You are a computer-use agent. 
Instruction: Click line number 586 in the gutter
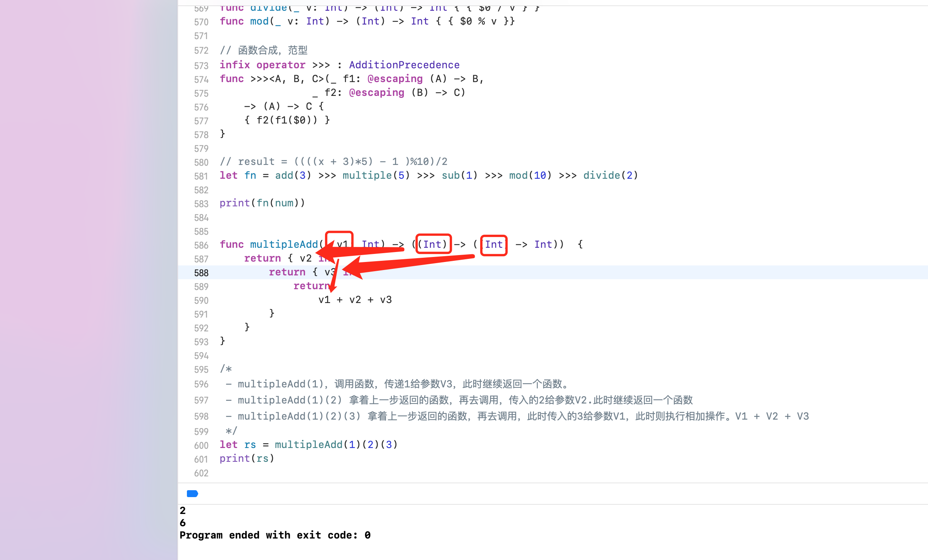(x=201, y=245)
